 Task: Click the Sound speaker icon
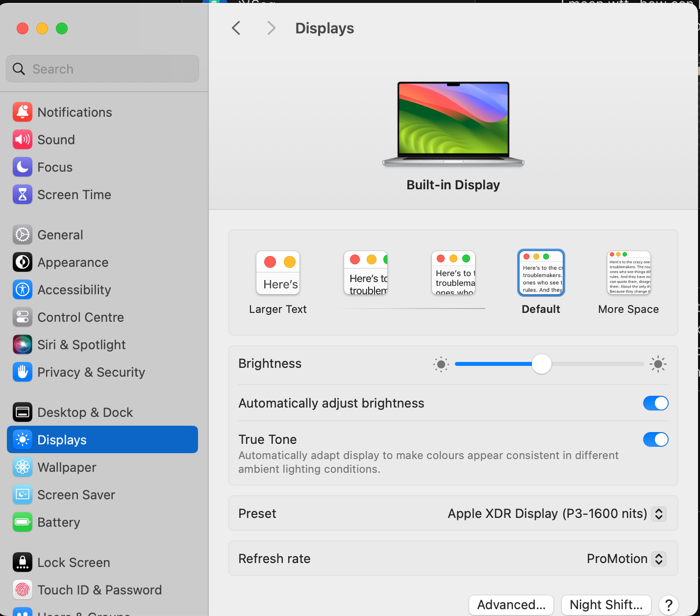tap(23, 140)
